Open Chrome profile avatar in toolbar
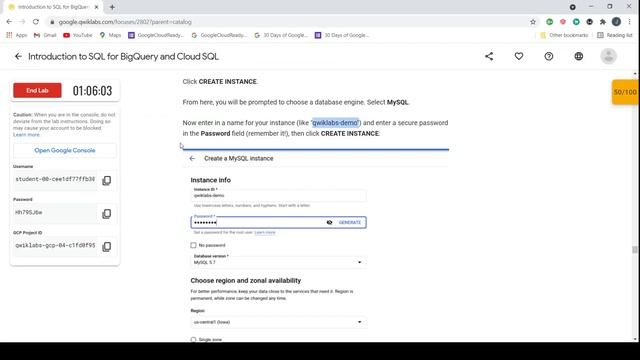Screen dimensions: 640x360 [616, 22]
